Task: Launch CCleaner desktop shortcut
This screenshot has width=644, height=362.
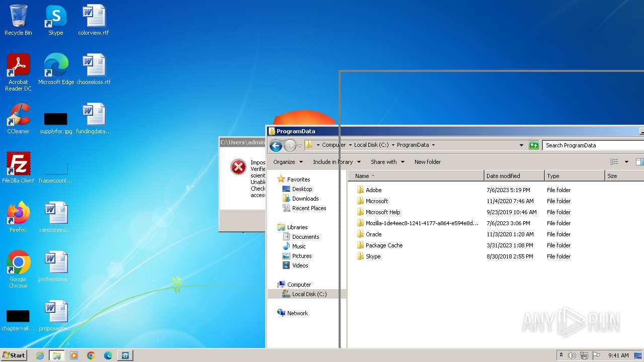Action: pos(18,119)
